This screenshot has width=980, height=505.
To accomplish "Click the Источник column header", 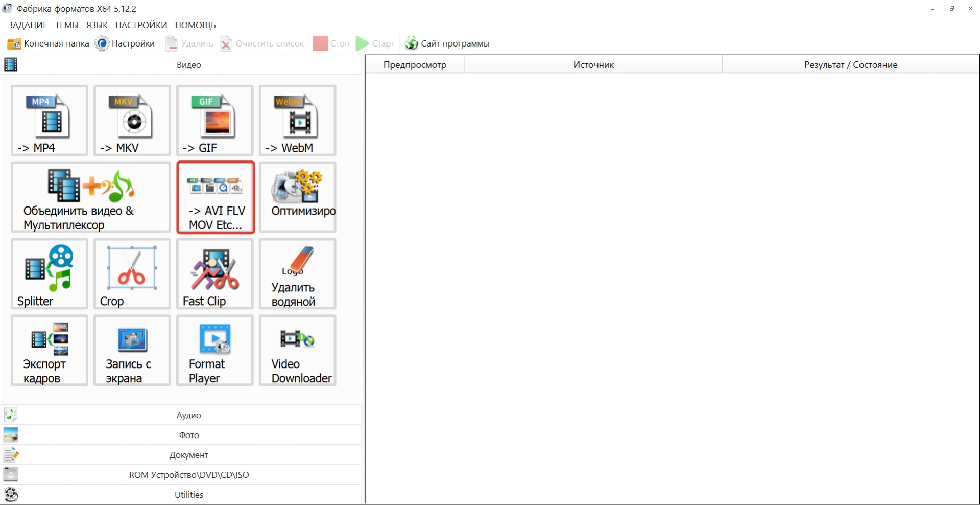I will pyautogui.click(x=593, y=65).
